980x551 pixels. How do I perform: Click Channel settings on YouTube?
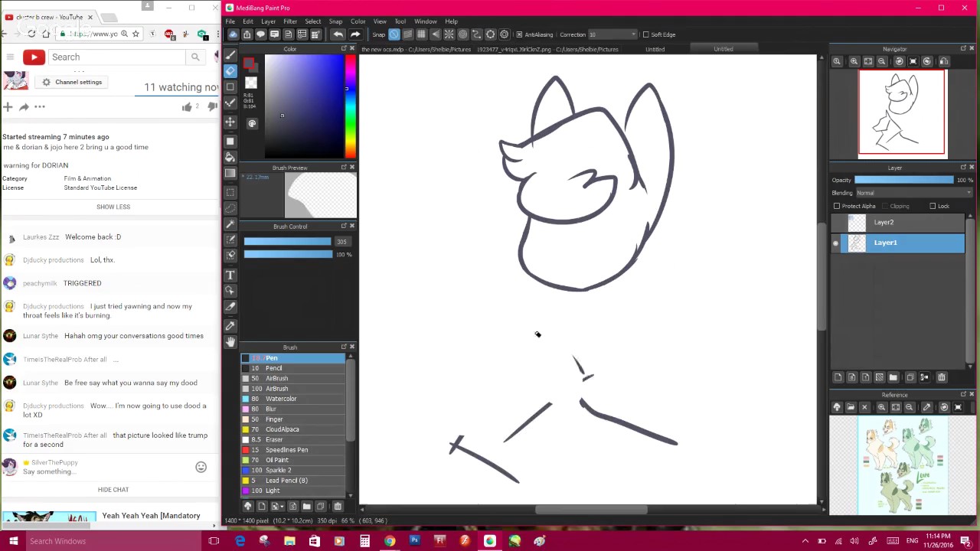click(72, 82)
